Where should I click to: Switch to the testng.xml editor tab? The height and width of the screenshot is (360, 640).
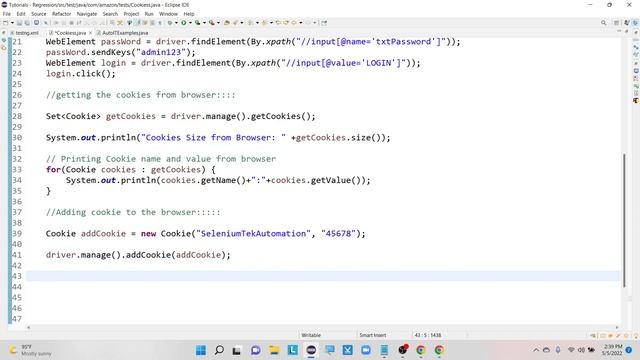(24, 33)
